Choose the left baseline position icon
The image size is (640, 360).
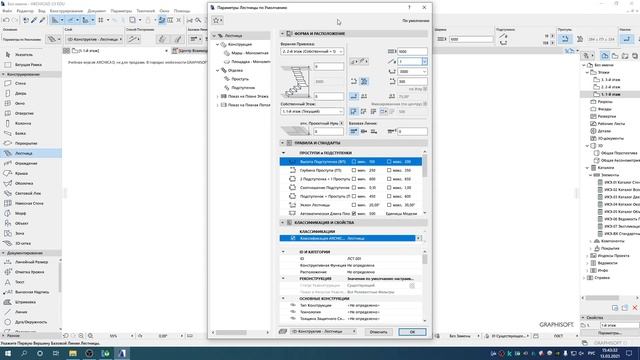[354, 131]
